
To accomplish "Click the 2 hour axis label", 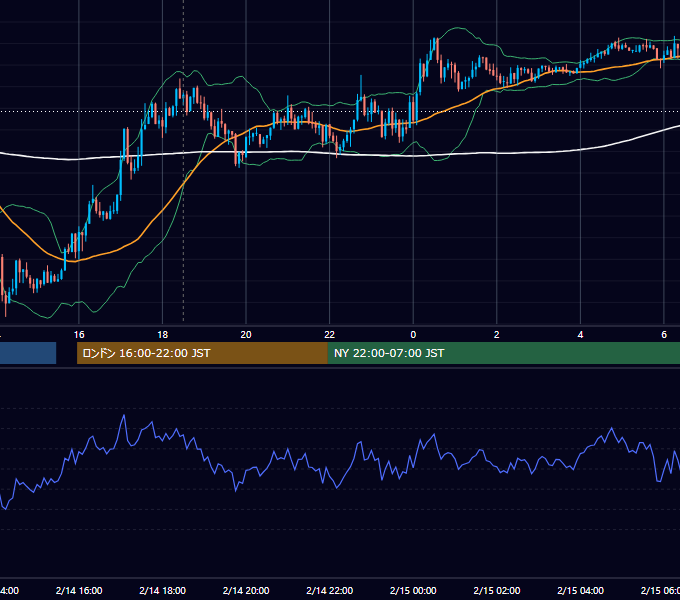I will [497, 335].
